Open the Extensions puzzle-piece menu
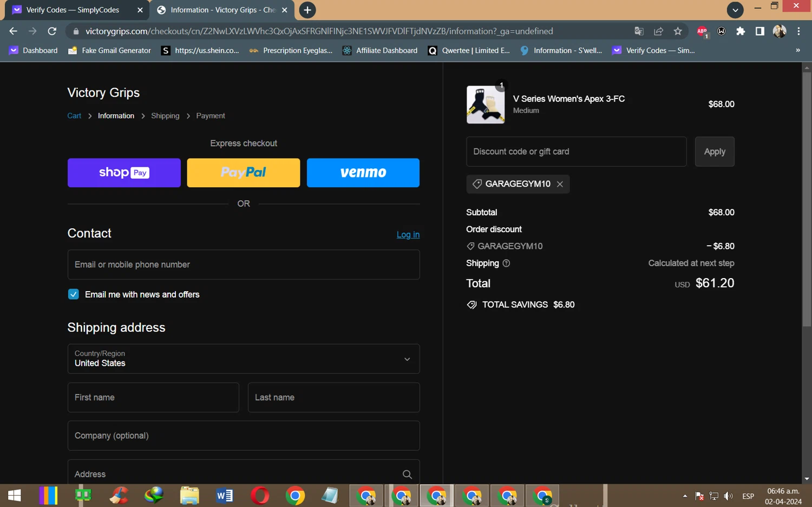This screenshot has height=507, width=812. point(741,31)
